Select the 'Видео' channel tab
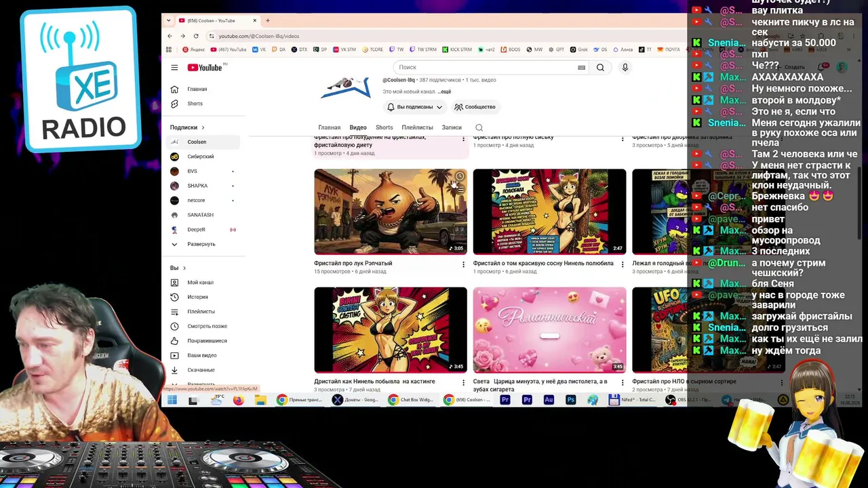 (358, 127)
